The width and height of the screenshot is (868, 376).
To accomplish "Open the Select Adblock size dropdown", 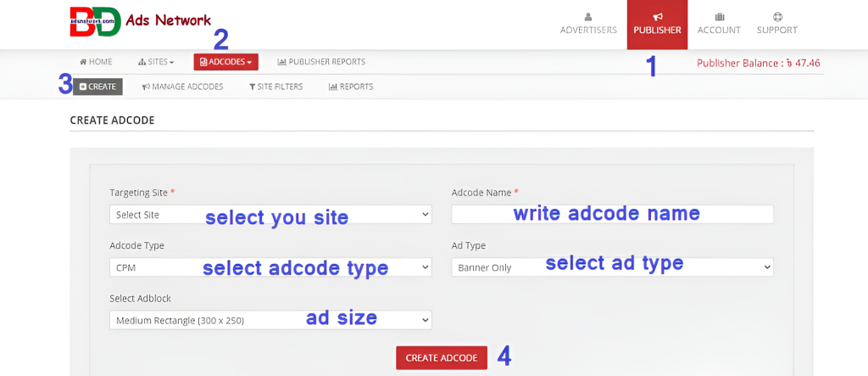I will click(x=270, y=320).
